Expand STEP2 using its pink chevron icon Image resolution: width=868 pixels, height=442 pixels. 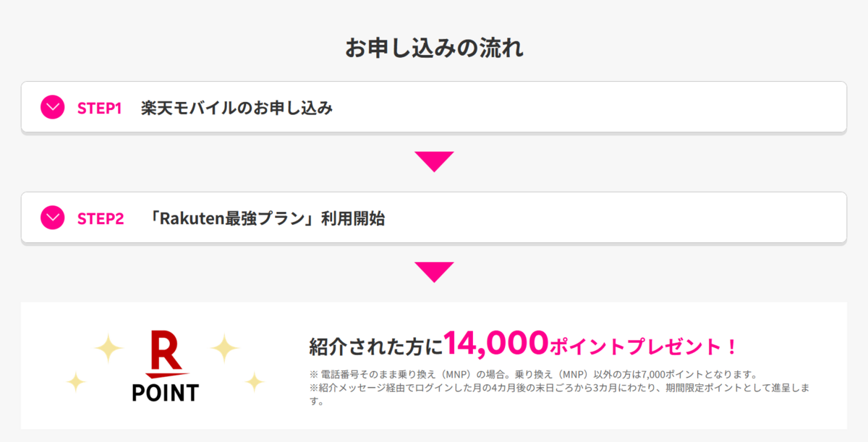tap(52, 217)
